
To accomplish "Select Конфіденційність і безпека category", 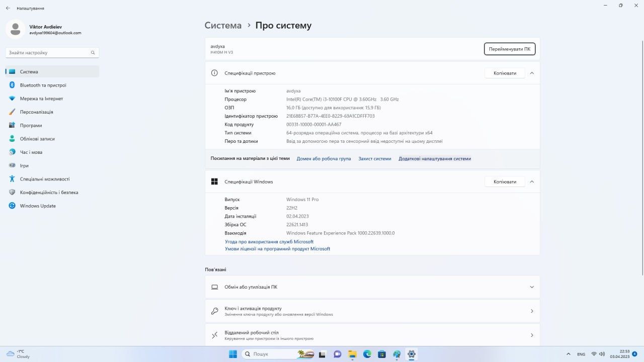I will pos(52,192).
